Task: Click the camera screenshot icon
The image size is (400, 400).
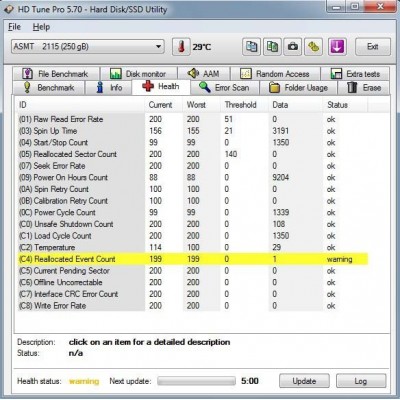Action: [293, 47]
